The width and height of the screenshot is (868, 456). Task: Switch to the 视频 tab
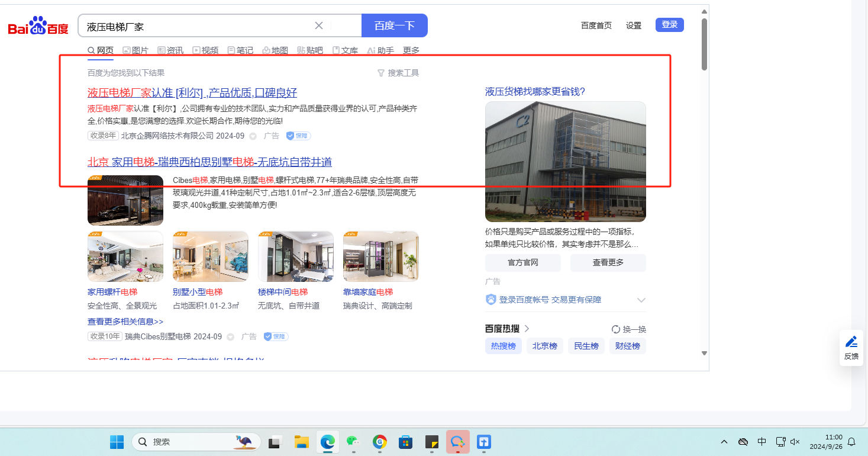pyautogui.click(x=205, y=51)
